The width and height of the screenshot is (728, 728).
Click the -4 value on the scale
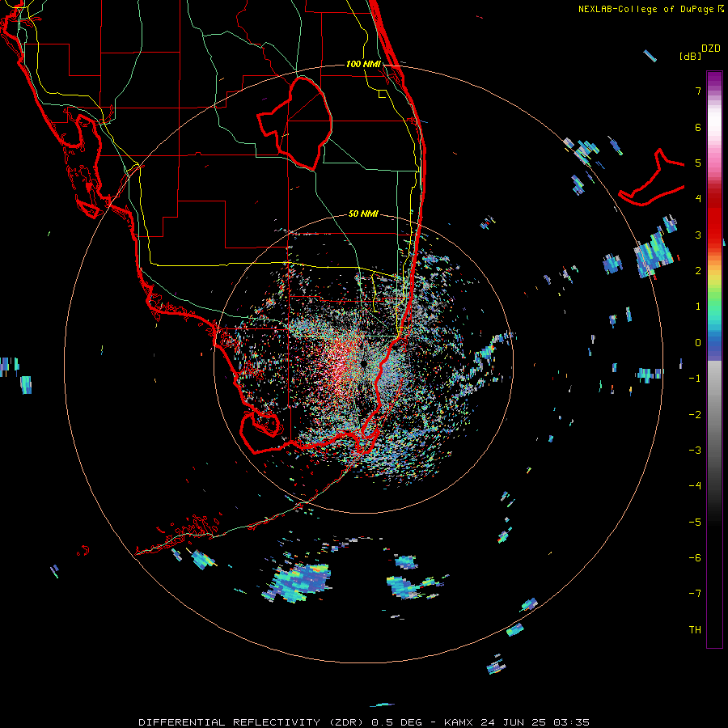pyautogui.click(x=695, y=485)
